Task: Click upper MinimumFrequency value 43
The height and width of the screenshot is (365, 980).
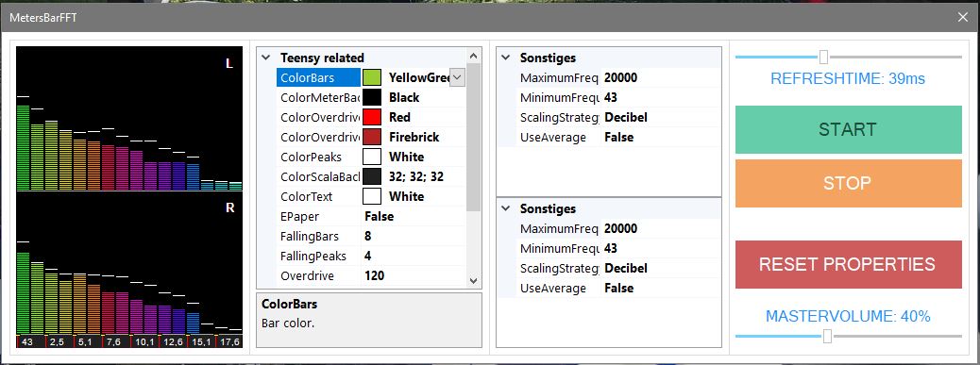Action: tap(611, 97)
